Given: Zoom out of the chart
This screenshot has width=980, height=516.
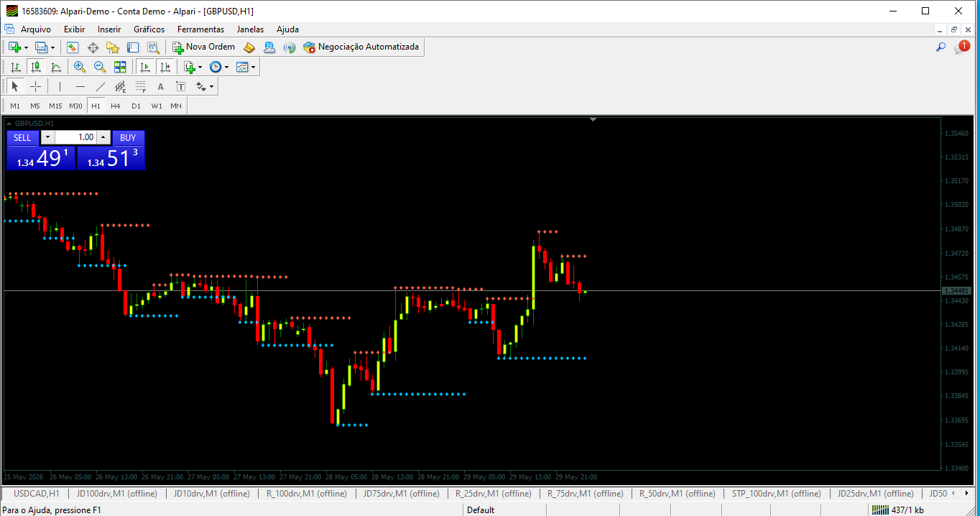Looking at the screenshot, I should (100, 67).
